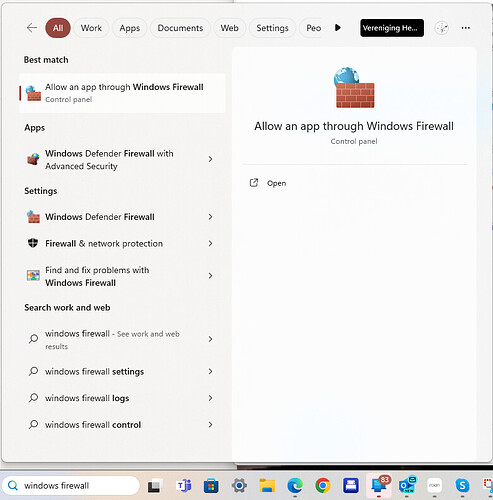Go back with the left arrow
This screenshot has height=500, width=493.
32,28
